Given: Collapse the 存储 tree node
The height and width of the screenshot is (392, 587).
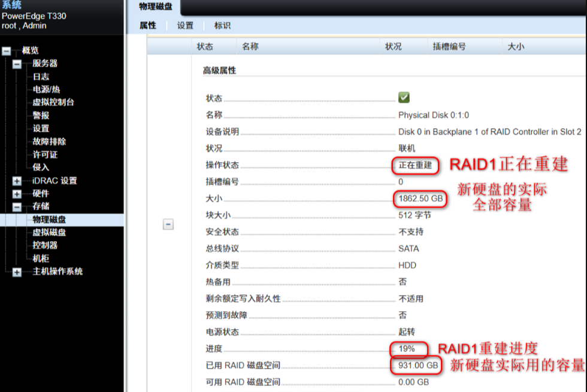Looking at the screenshot, I should (x=17, y=207).
